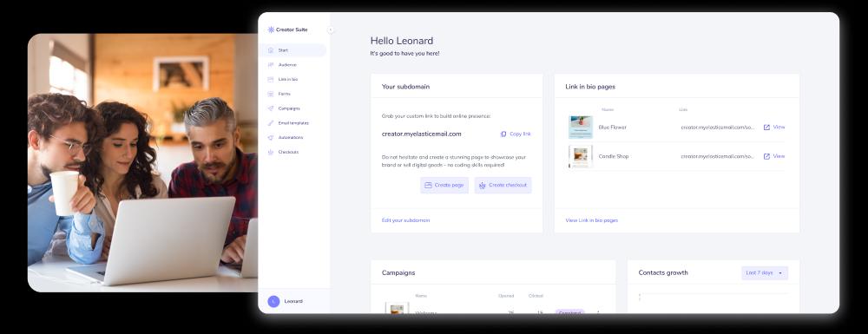The height and width of the screenshot is (334, 868).
Task: Click the Candle Shop page link URL
Action: click(718, 156)
